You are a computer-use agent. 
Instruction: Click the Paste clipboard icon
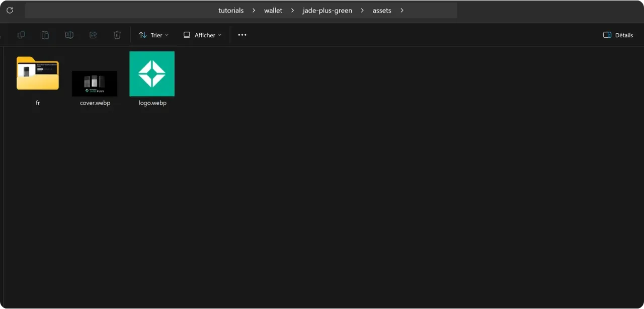pos(45,35)
